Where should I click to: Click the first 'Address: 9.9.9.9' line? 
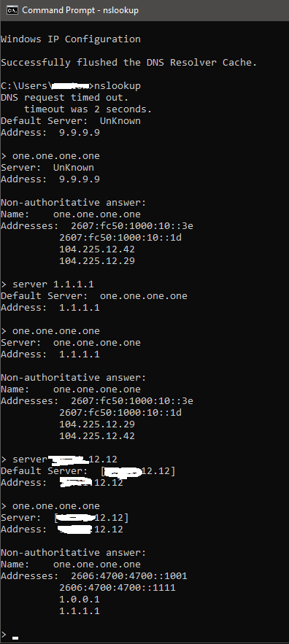[x=50, y=132]
